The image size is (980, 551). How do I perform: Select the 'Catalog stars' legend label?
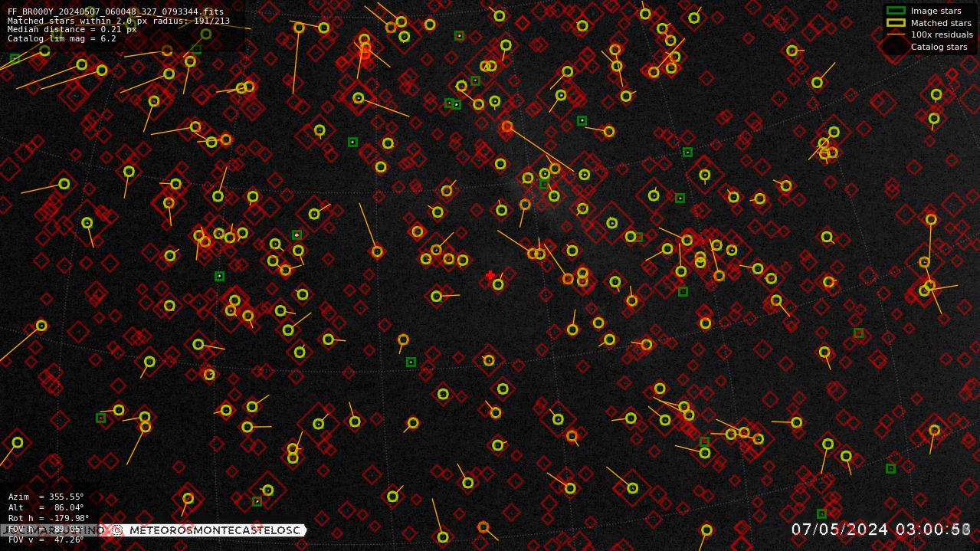point(939,47)
